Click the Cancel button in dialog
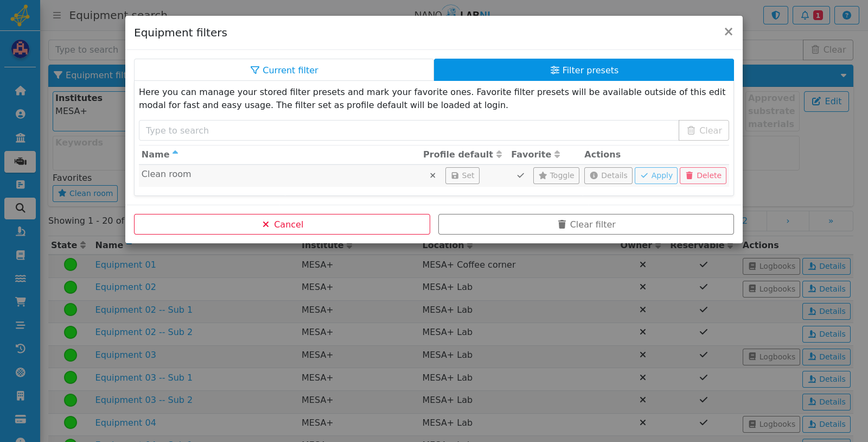The height and width of the screenshot is (442, 868). point(282,224)
